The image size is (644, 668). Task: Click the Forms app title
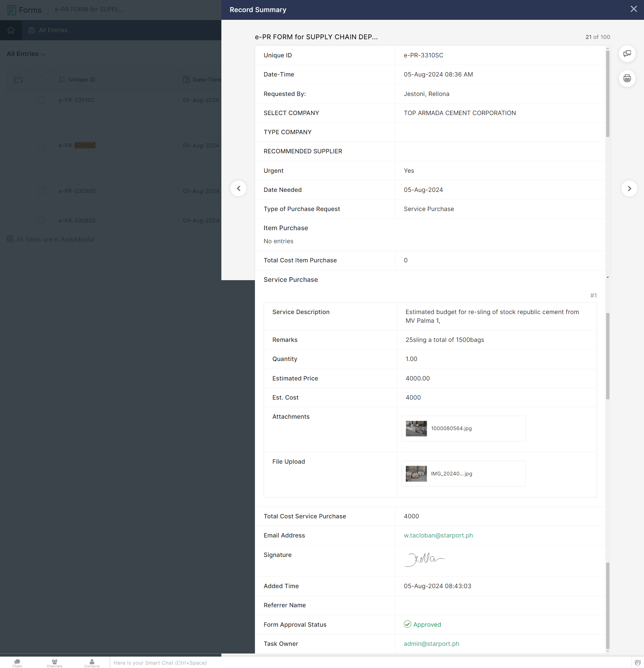click(x=30, y=10)
